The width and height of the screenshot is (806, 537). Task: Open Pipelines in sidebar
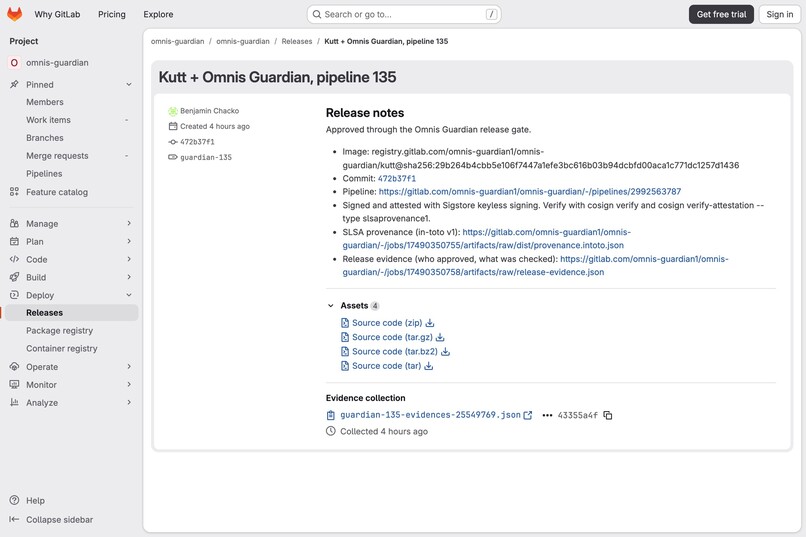point(44,174)
